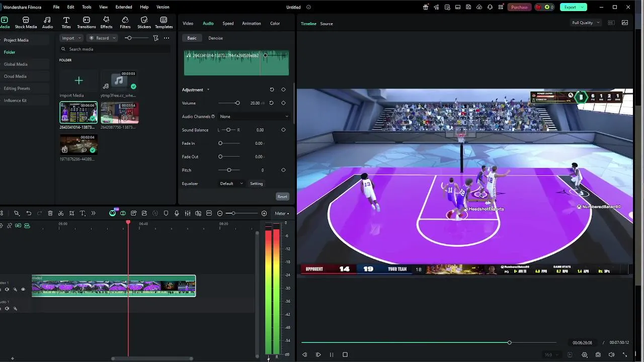Screen dimensions: 644x362
Task: Adjust the Volume slider handle
Action: 237,103
